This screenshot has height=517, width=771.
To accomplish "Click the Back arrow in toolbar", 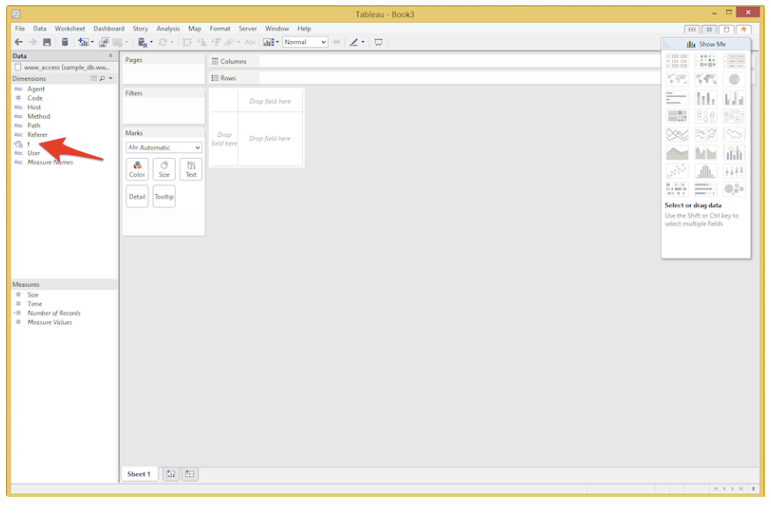I will click(x=19, y=42).
